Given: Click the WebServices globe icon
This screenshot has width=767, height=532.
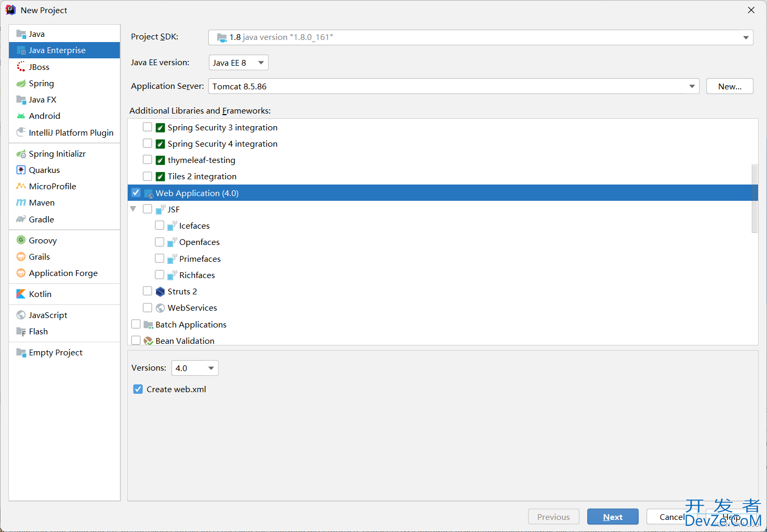Looking at the screenshot, I should click(x=160, y=308).
